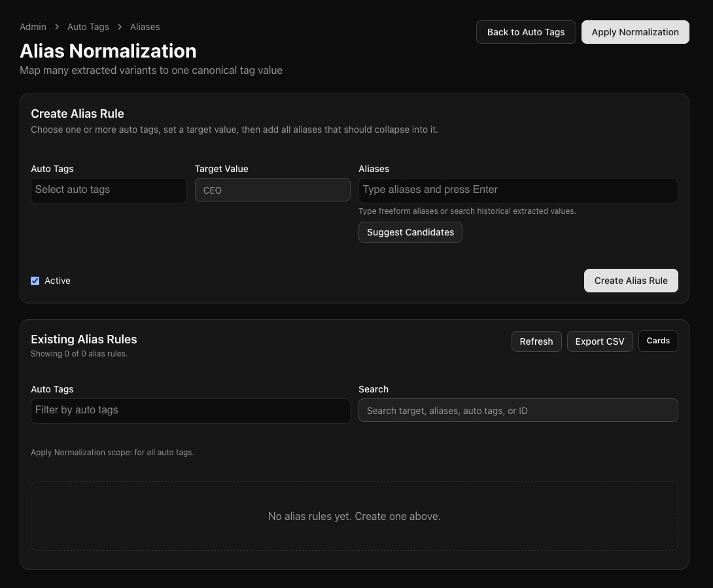Focus the Search target, aliases field

(518, 411)
